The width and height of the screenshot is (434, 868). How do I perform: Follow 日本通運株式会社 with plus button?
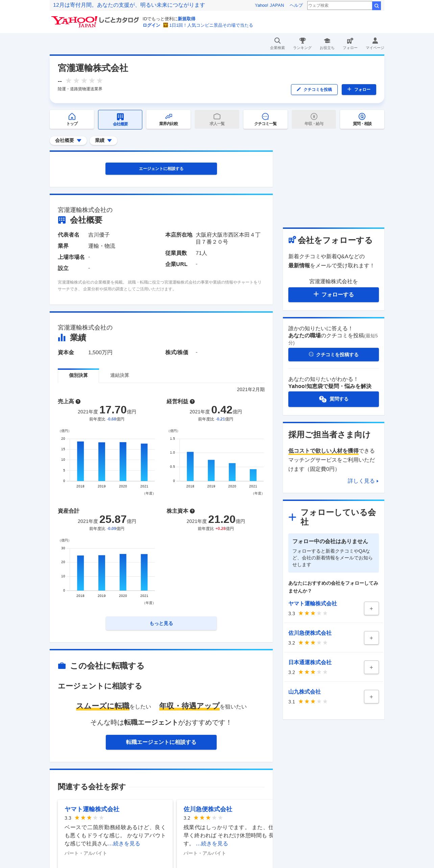click(x=371, y=667)
